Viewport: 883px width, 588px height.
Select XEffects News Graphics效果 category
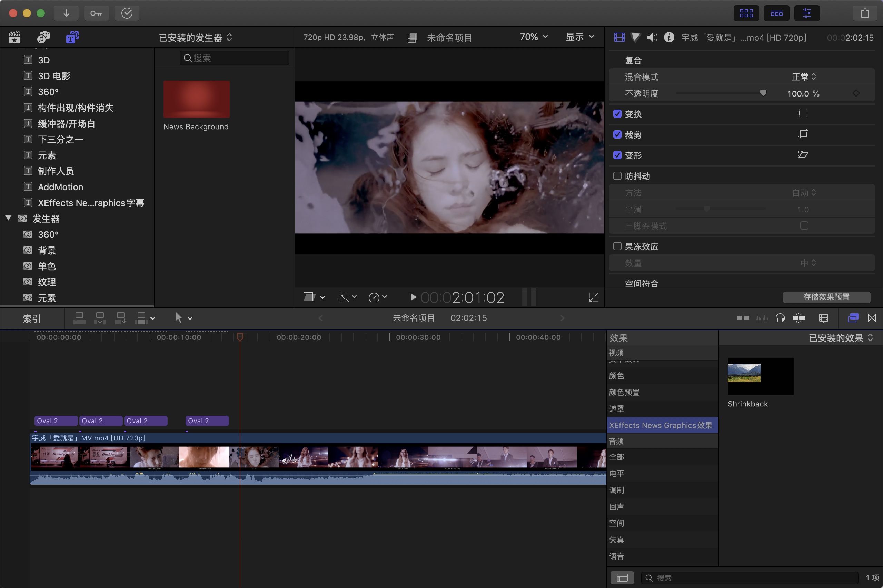coord(662,425)
